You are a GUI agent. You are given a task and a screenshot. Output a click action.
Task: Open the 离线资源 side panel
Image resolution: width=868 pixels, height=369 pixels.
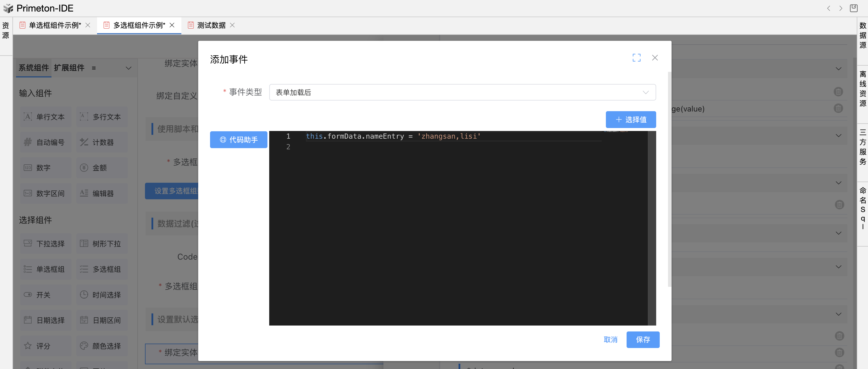tap(862, 88)
